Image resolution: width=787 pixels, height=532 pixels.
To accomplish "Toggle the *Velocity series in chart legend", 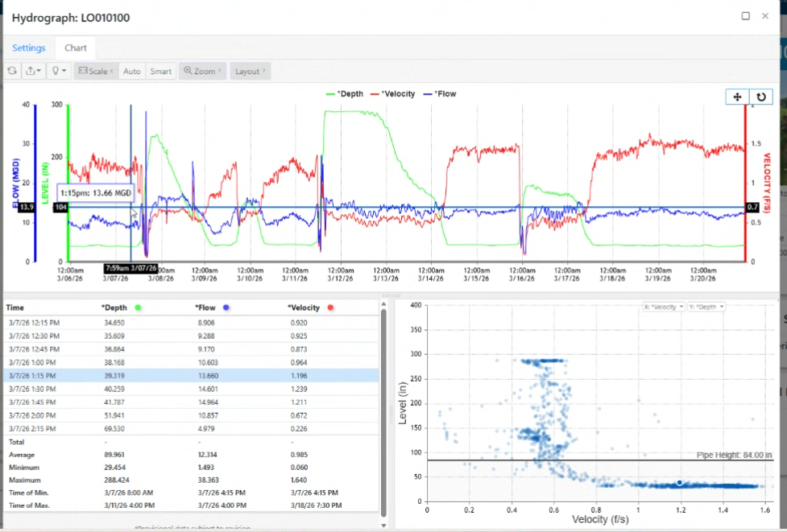I will [x=393, y=94].
